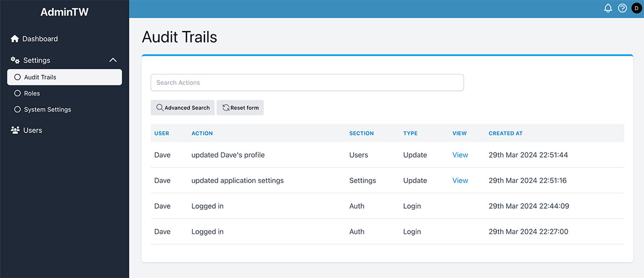Image resolution: width=644 pixels, height=278 pixels.
Task: Click the Settings gears icon
Action: 15,60
